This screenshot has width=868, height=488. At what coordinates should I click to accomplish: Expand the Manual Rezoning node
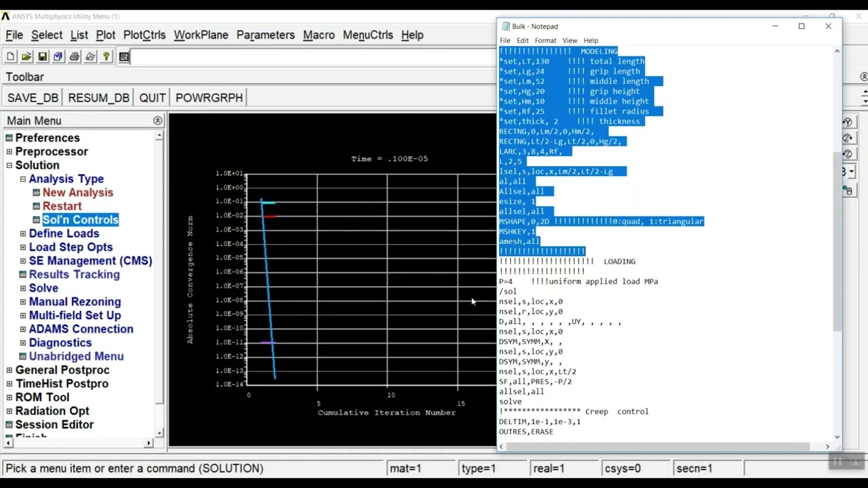tap(23, 302)
